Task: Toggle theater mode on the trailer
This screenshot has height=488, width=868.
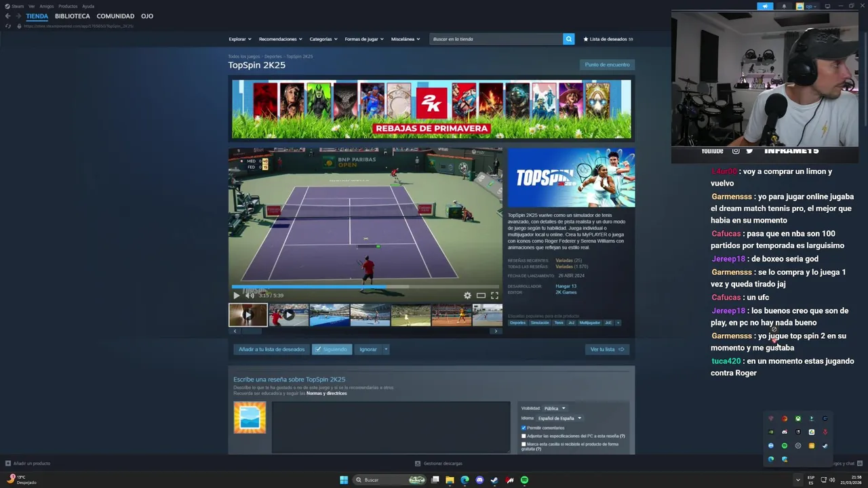Action: pyautogui.click(x=481, y=296)
